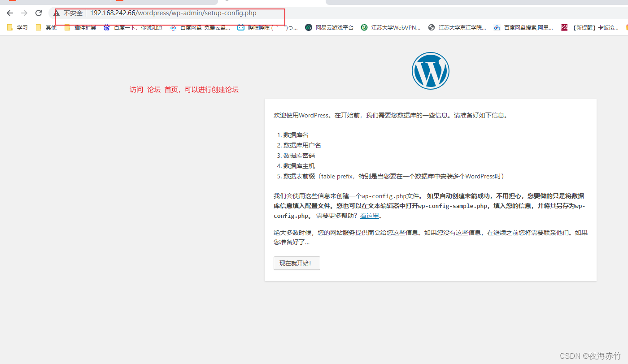The width and height of the screenshot is (628, 364).
Task: Click the 数据库密码 list item
Action: (x=299, y=156)
